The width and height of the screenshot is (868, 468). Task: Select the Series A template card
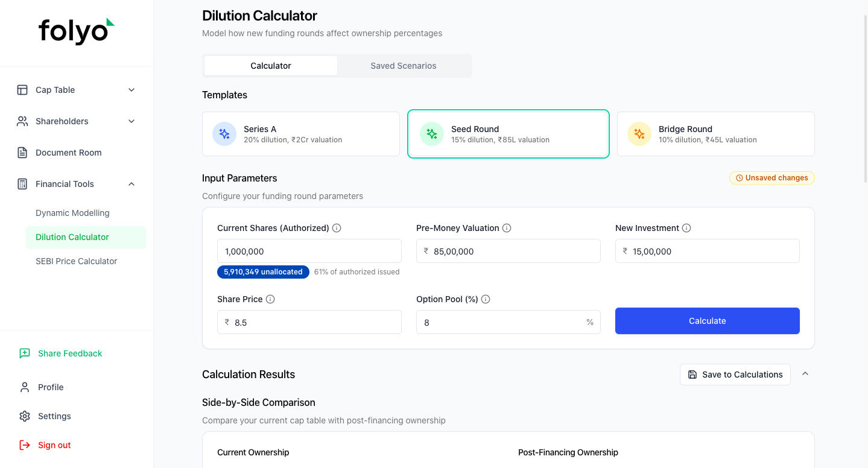pyautogui.click(x=301, y=134)
